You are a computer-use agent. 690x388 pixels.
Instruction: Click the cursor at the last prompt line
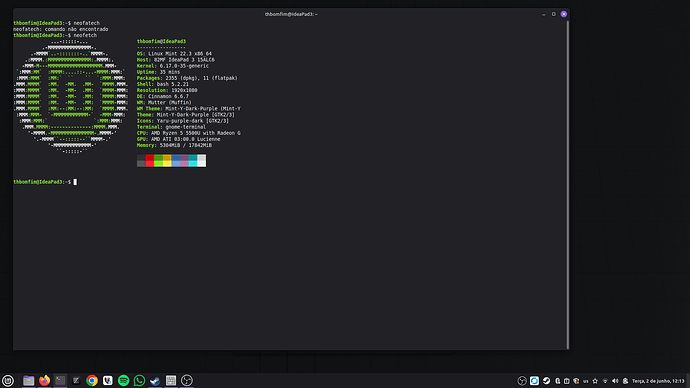click(75, 182)
